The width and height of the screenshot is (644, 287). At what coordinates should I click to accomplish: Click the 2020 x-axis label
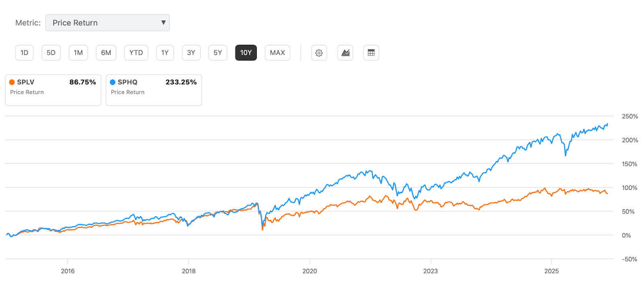tap(310, 271)
